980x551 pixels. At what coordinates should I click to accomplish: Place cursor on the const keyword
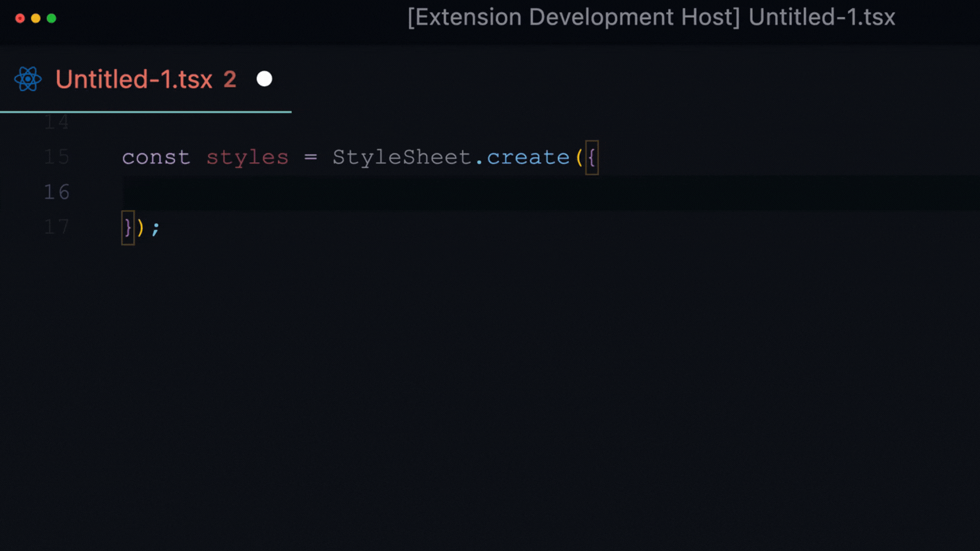(x=156, y=158)
